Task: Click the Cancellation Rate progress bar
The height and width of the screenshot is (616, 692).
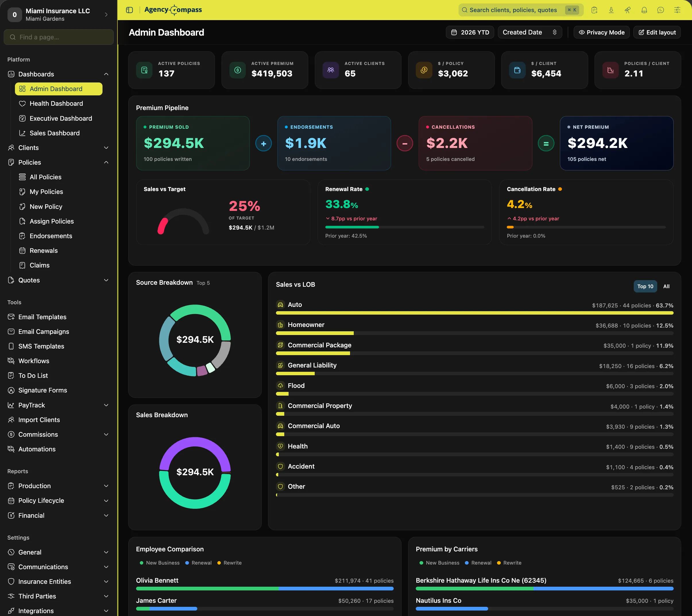Action: [586, 227]
